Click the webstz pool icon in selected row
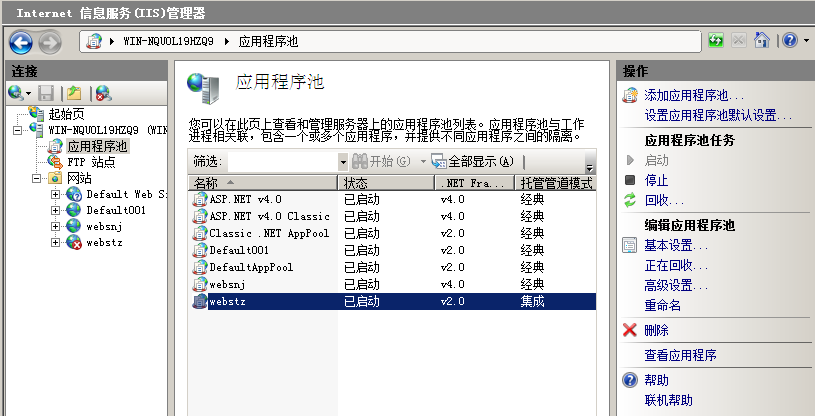The image size is (815, 416). pyautogui.click(x=200, y=301)
